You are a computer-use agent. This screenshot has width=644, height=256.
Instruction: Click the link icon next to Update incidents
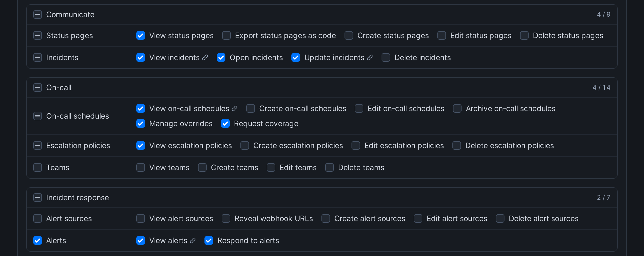point(370,57)
